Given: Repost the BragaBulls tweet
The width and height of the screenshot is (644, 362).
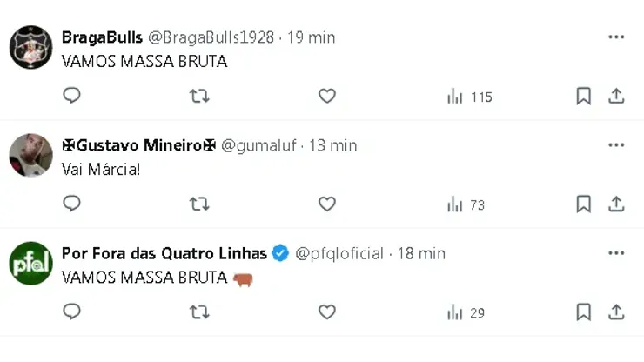Looking at the screenshot, I should (199, 96).
